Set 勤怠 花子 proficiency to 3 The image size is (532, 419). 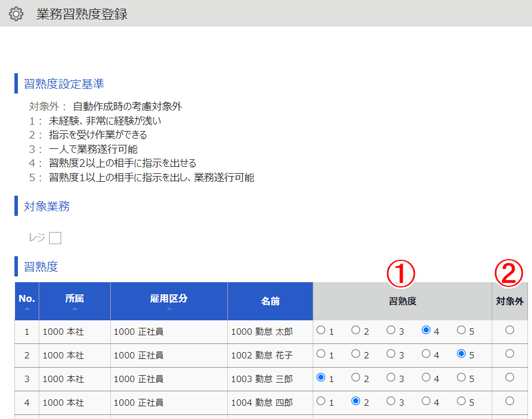(x=391, y=354)
